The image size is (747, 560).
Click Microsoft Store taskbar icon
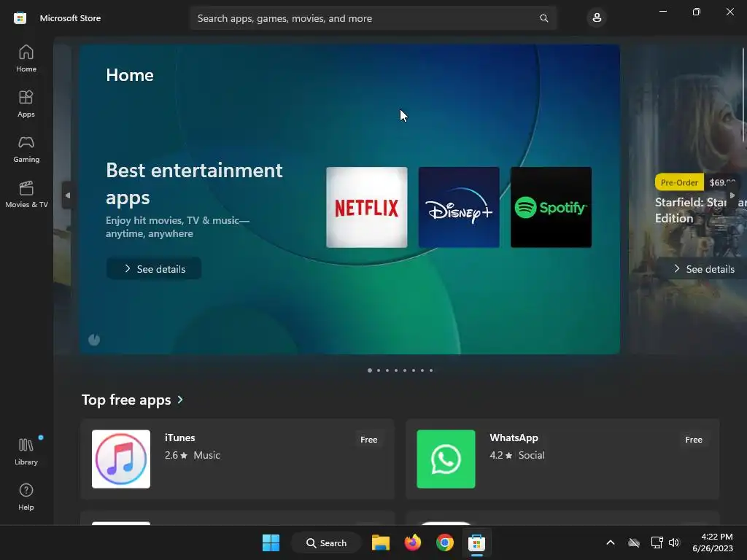click(476, 542)
